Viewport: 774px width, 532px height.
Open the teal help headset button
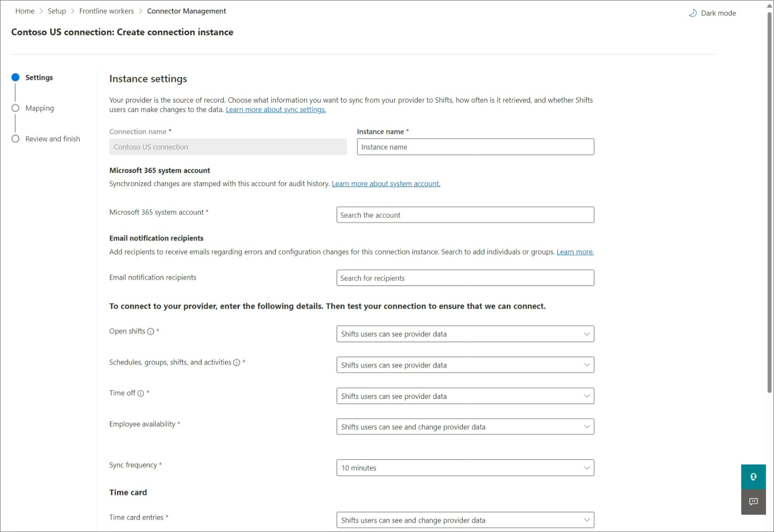tap(753, 477)
